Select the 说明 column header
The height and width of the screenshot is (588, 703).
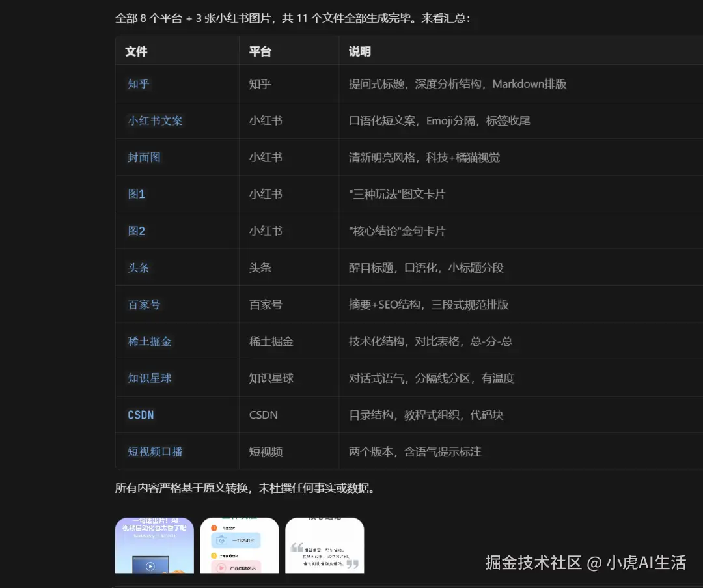[359, 51]
